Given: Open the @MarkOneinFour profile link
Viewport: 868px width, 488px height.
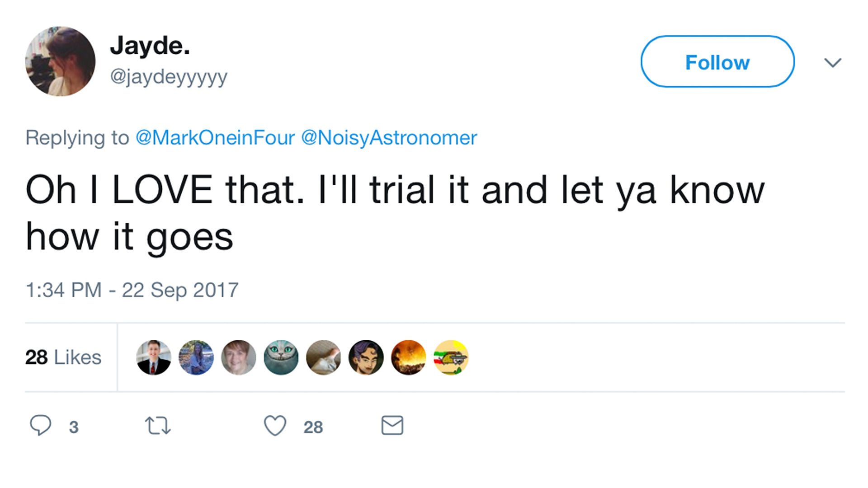Looking at the screenshot, I should click(215, 138).
